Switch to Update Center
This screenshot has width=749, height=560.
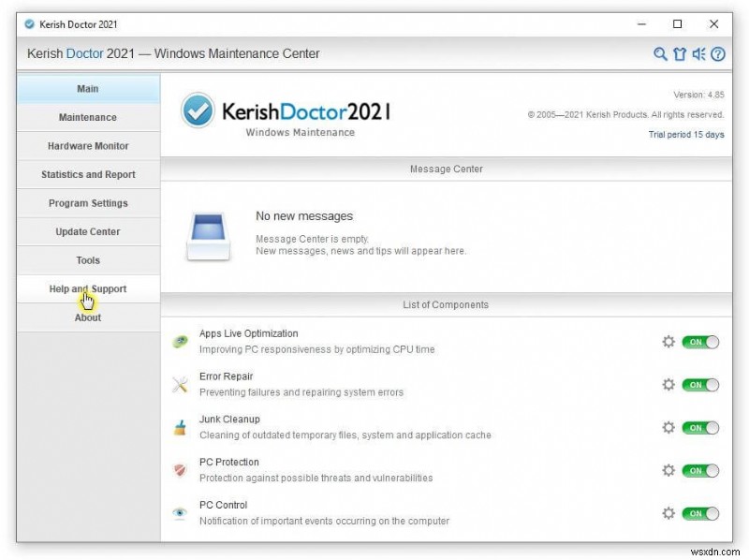pos(88,232)
